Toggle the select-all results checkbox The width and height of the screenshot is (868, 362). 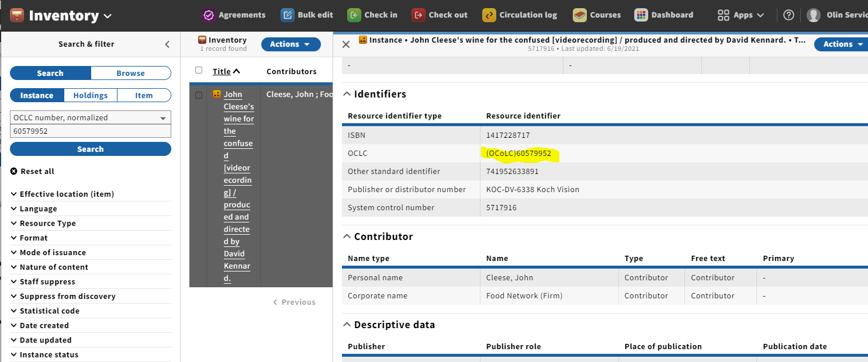[199, 71]
